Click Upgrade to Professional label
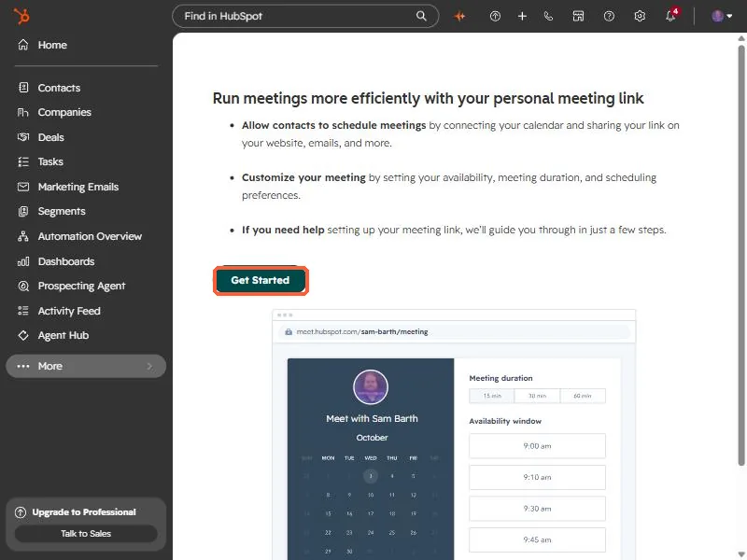Screen dimensions: 747x560 pos(84,511)
